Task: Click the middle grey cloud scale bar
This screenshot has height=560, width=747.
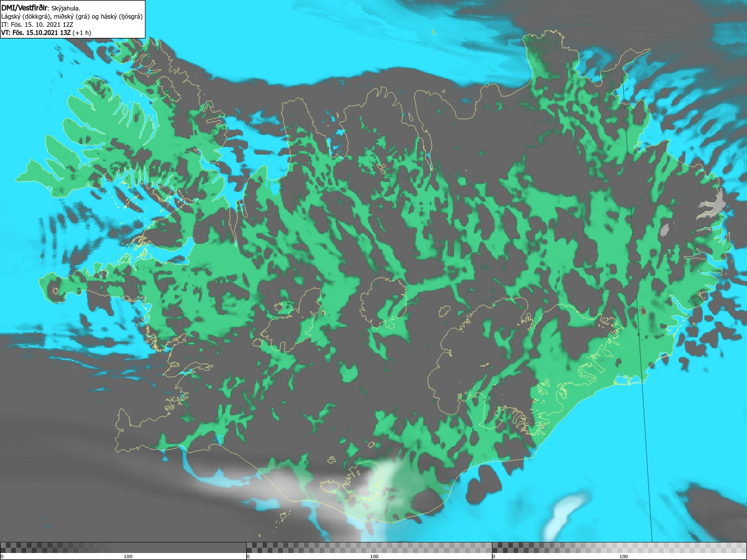Action: click(369, 547)
